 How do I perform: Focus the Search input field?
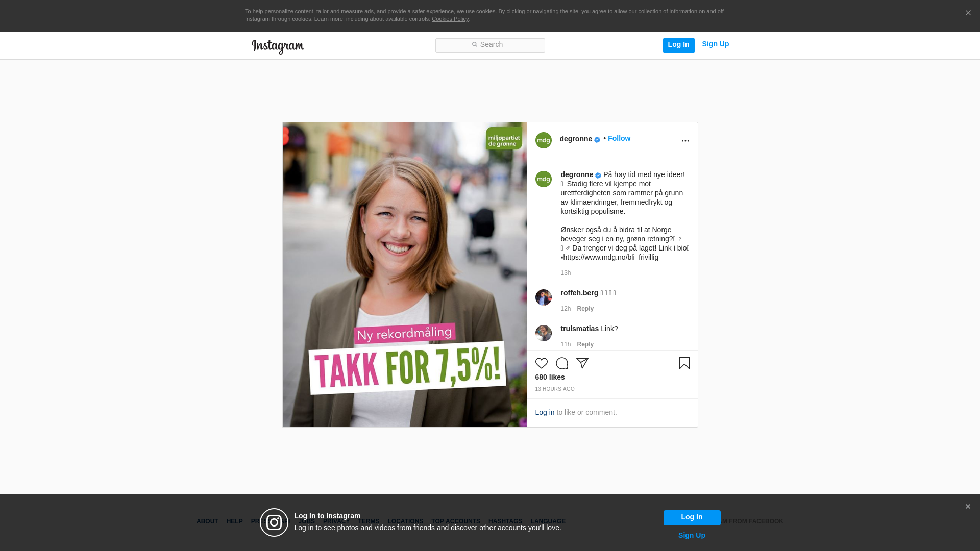click(490, 45)
